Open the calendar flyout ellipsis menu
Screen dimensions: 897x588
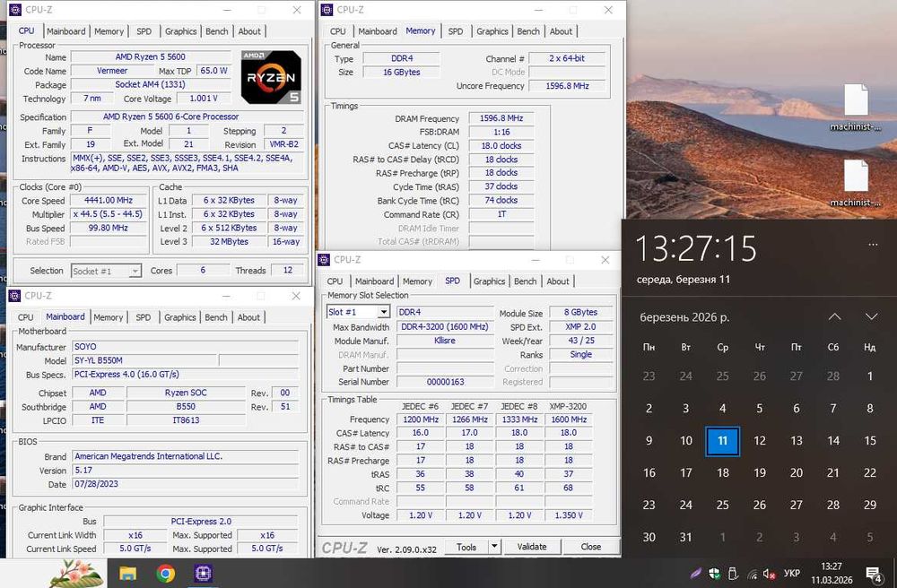coord(873,244)
